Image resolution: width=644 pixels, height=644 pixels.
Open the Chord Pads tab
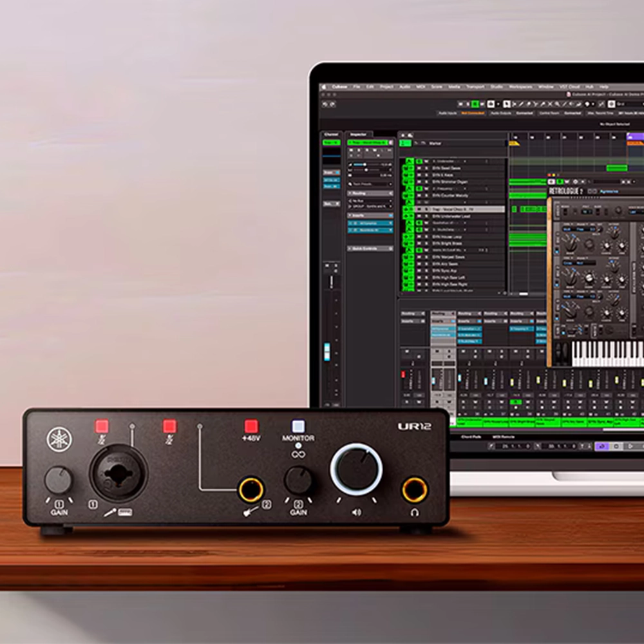pos(471,437)
